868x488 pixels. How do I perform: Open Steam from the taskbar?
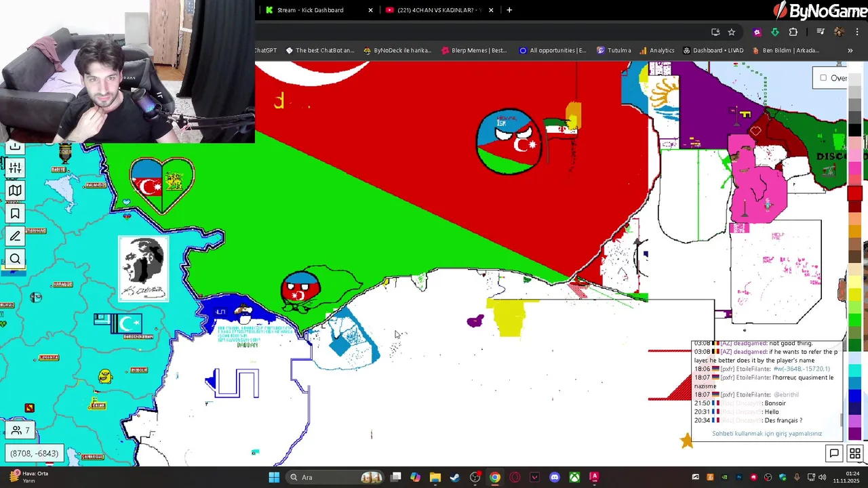click(x=455, y=477)
